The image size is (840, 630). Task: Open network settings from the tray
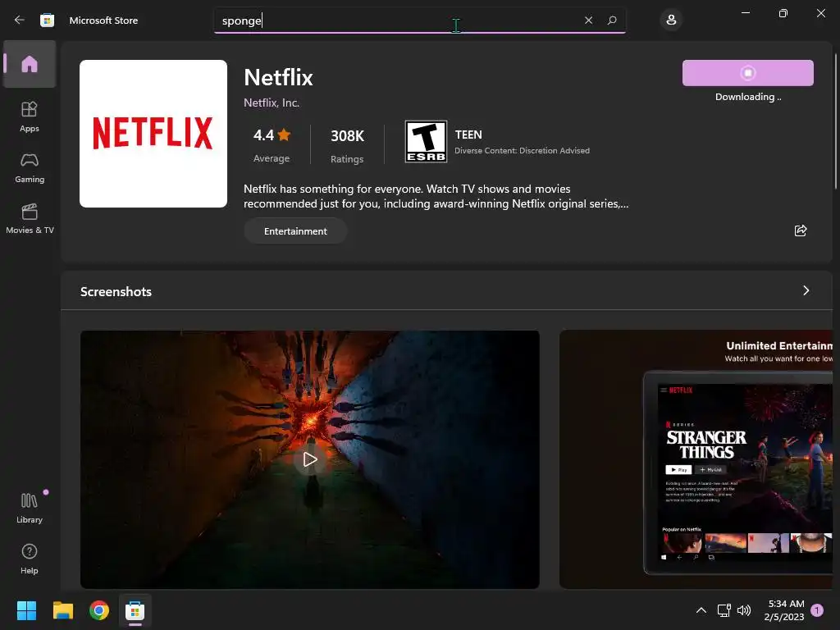tap(724, 610)
